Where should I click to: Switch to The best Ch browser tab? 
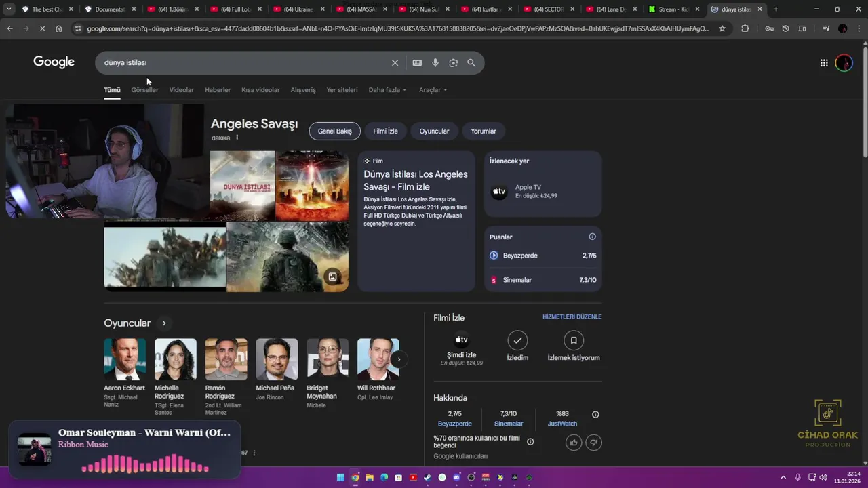[x=47, y=9]
